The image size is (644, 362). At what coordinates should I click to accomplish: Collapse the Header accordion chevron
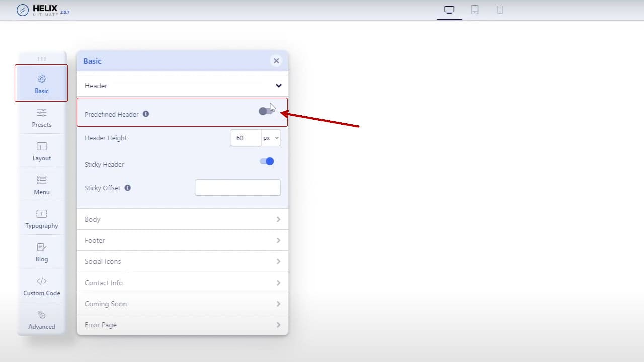(279, 86)
